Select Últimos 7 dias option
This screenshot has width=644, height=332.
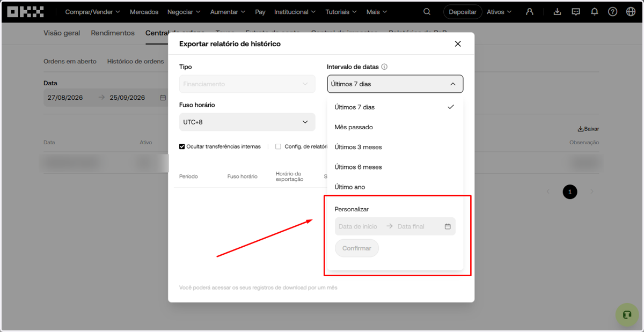point(395,107)
